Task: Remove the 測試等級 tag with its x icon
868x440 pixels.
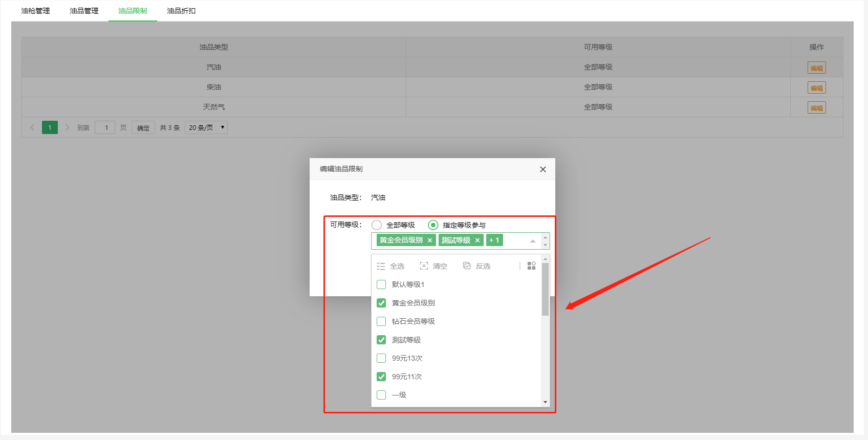Action: (478, 240)
